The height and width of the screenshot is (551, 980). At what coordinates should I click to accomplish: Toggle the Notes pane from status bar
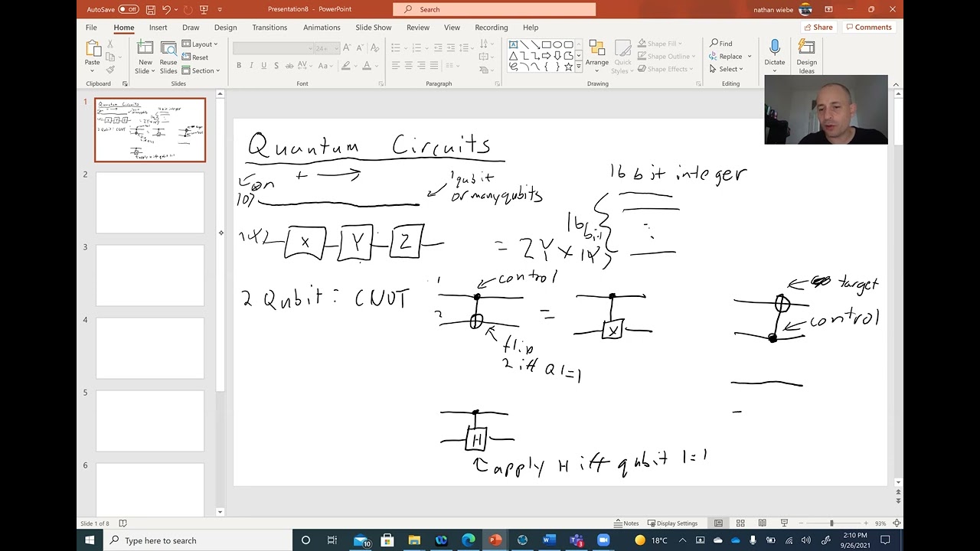626,523
